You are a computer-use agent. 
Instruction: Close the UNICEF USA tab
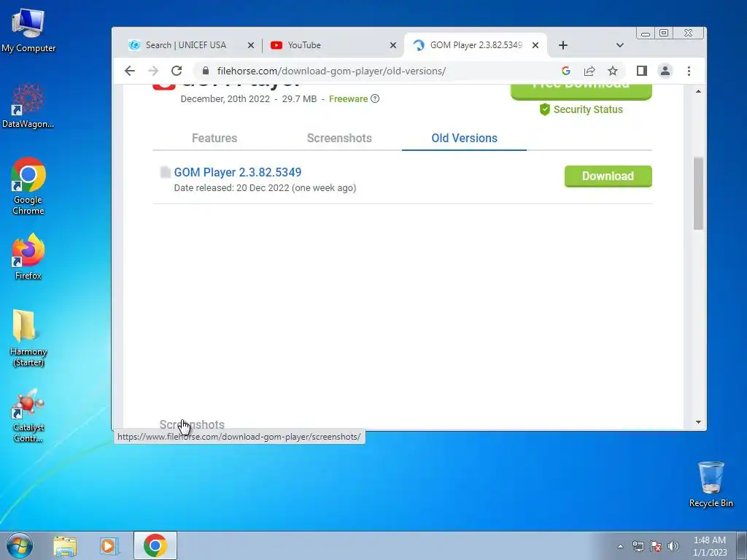251,45
